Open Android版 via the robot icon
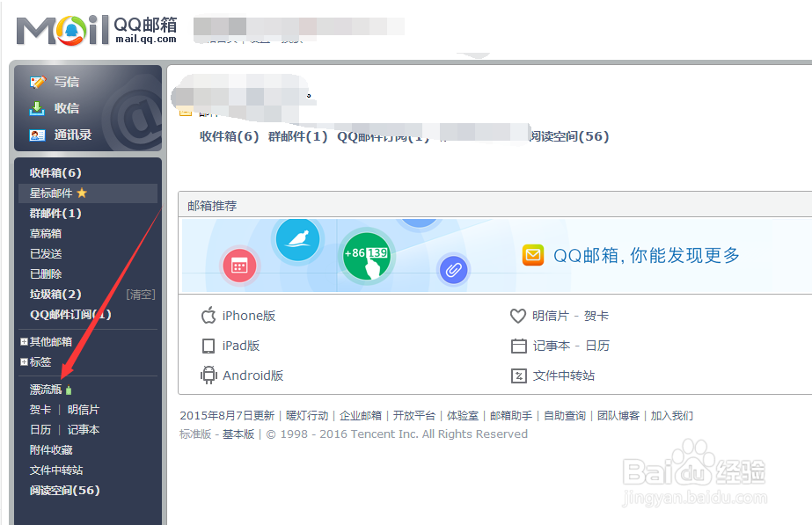 coord(208,376)
